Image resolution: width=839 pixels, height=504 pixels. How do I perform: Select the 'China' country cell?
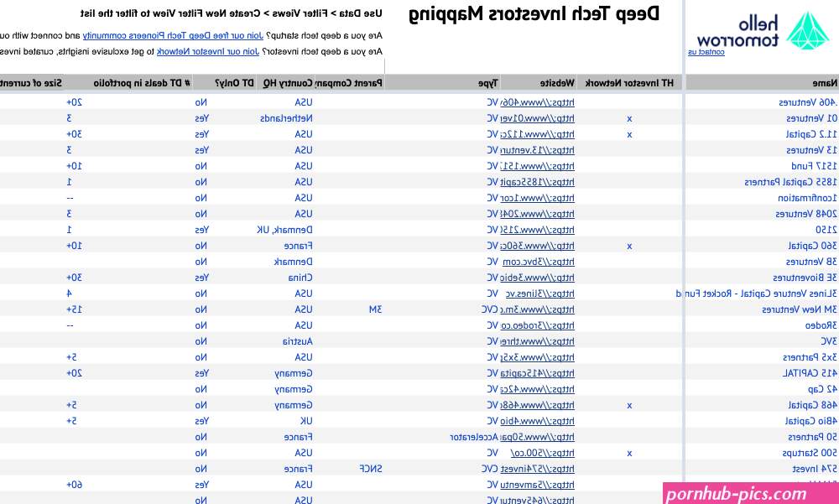[300, 278]
